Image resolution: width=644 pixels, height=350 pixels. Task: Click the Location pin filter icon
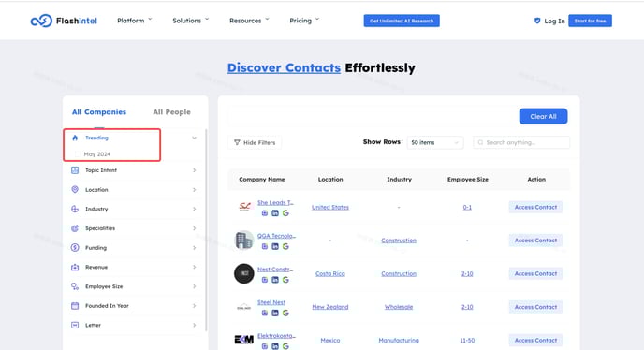[75, 189]
